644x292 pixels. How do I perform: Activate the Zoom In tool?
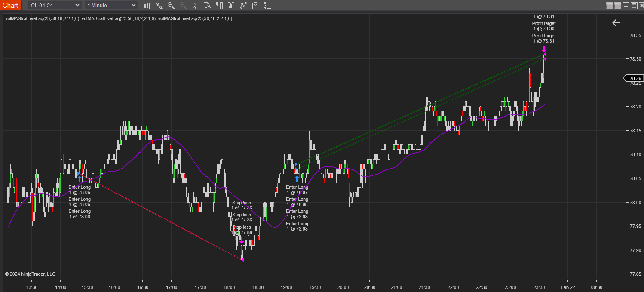click(x=171, y=6)
